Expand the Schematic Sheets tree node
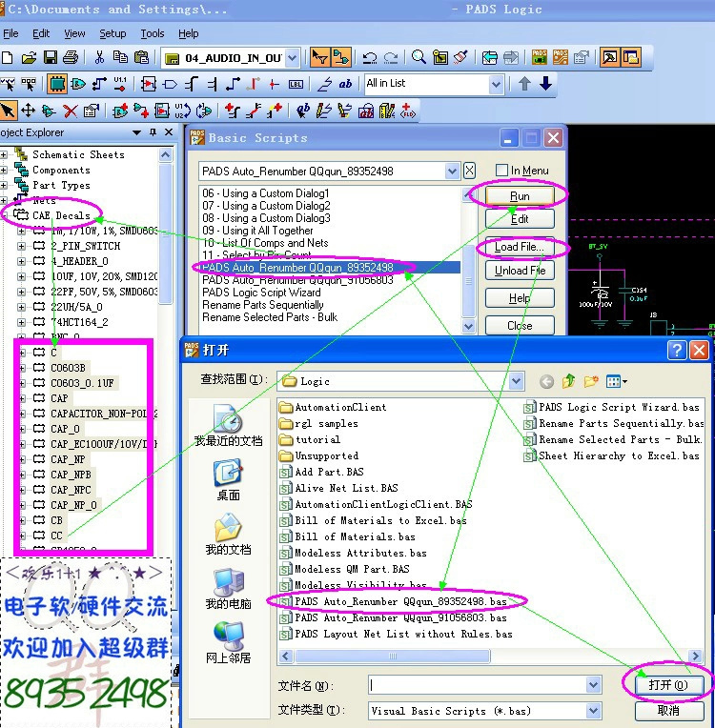 click(4, 154)
